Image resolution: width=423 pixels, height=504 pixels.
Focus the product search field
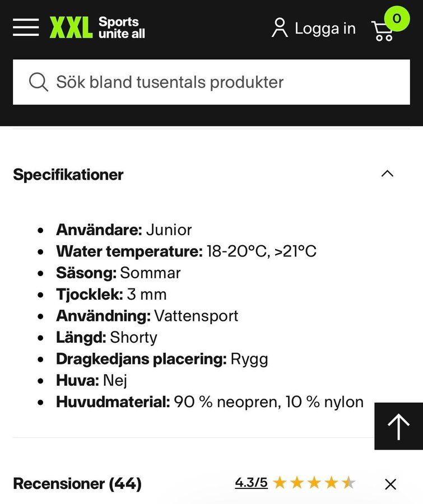224,82
